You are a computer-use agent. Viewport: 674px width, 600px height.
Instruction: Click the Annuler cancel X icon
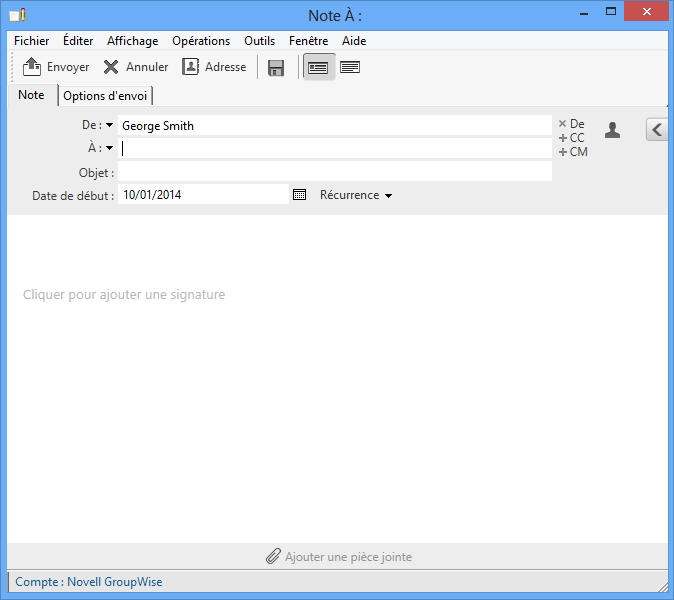pyautogui.click(x=111, y=67)
